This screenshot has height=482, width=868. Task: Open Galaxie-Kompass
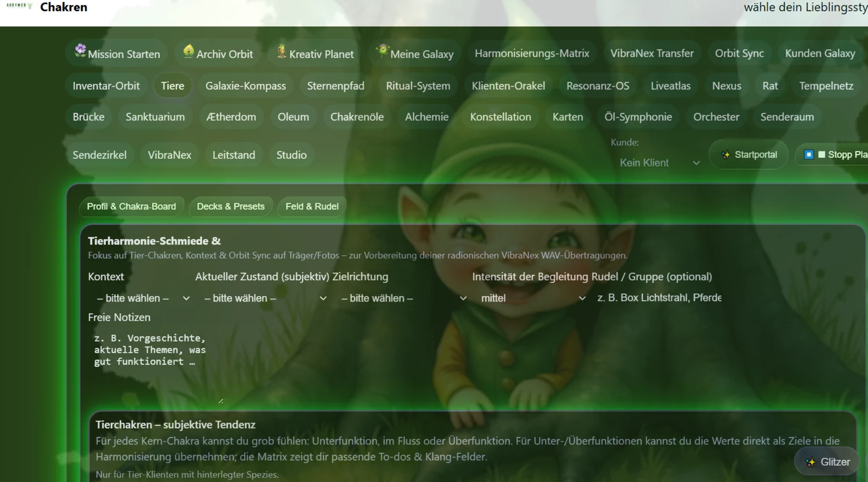coord(245,86)
